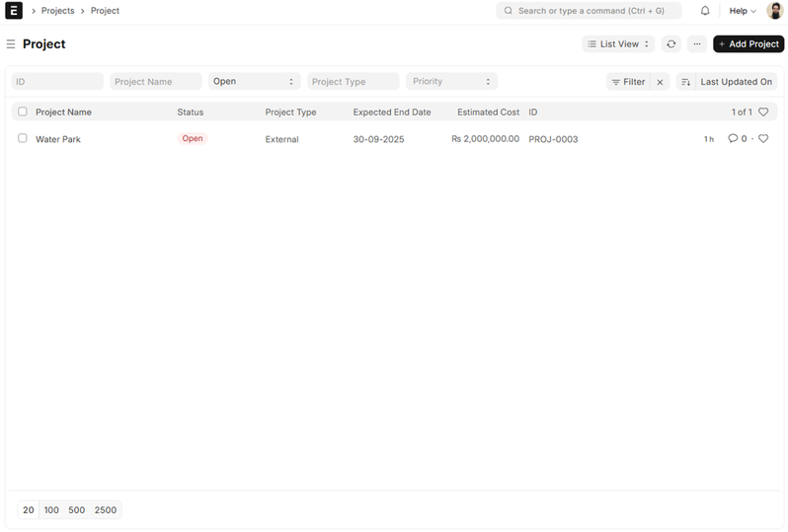Open the List View switcher dropdown
The width and height of the screenshot is (788, 532).
click(x=618, y=44)
